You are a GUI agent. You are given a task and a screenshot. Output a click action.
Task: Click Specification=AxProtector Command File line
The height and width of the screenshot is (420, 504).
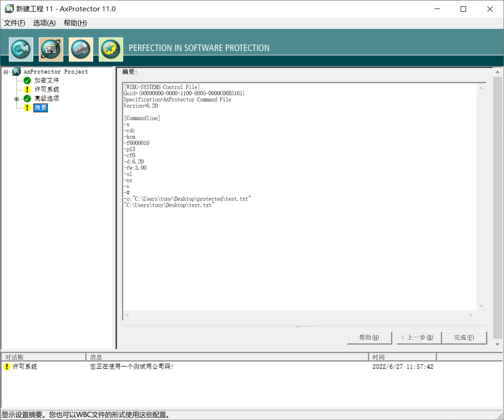pyautogui.click(x=178, y=99)
